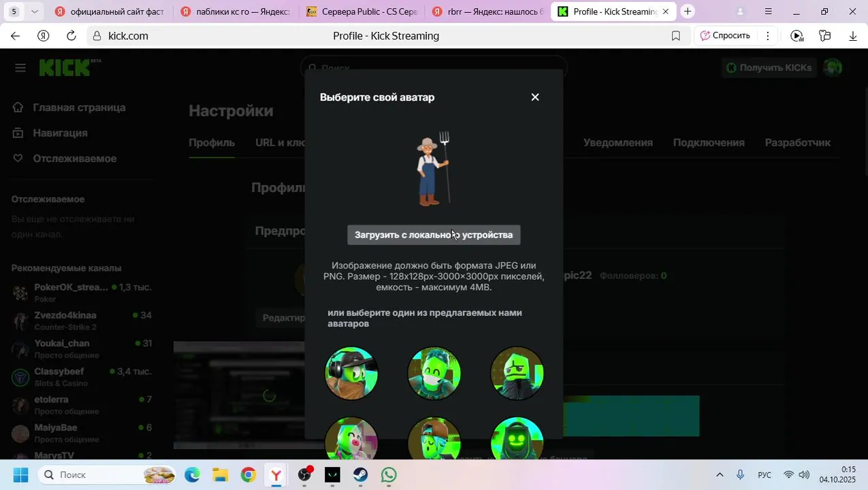Open the browser downloads icon
The height and width of the screenshot is (490, 868).
852,36
